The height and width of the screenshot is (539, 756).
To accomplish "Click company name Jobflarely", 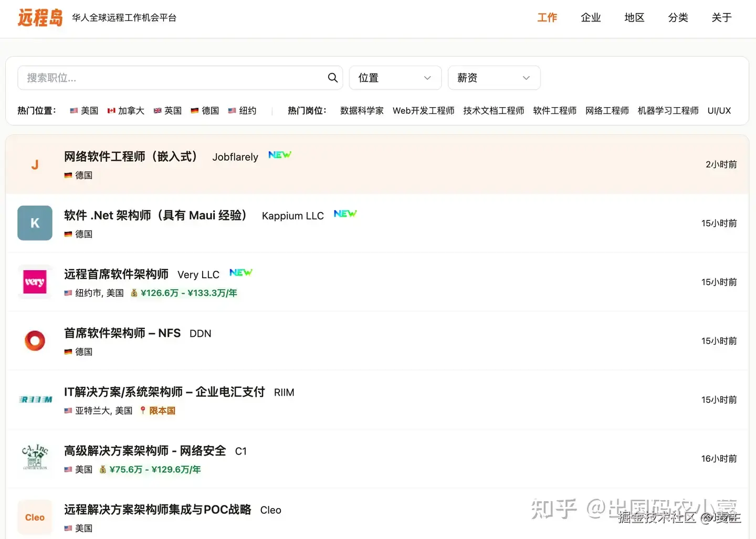I will (235, 157).
